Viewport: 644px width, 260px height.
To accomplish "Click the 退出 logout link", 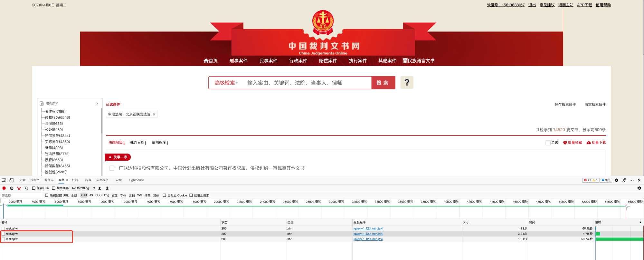I will [532, 5].
